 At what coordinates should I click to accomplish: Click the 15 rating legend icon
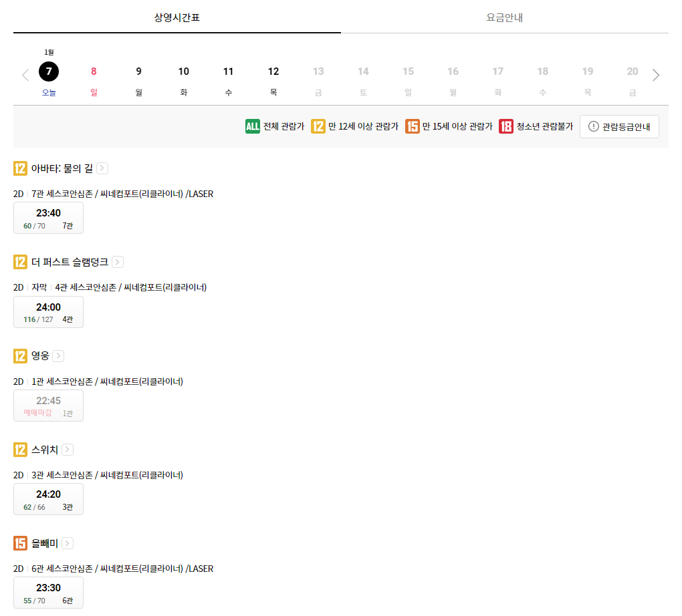[x=413, y=126]
